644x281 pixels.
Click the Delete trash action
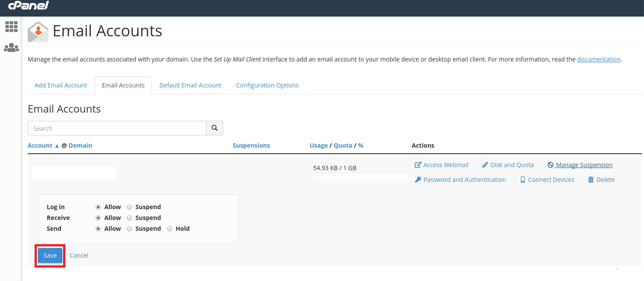pyautogui.click(x=601, y=180)
